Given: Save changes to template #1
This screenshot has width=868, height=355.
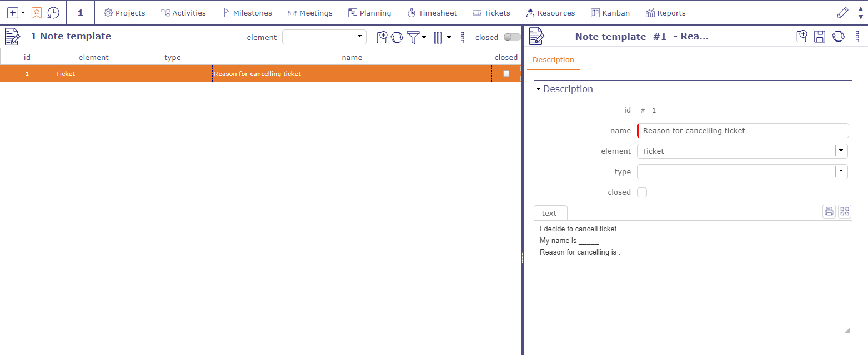Looking at the screenshot, I should click(x=820, y=35).
